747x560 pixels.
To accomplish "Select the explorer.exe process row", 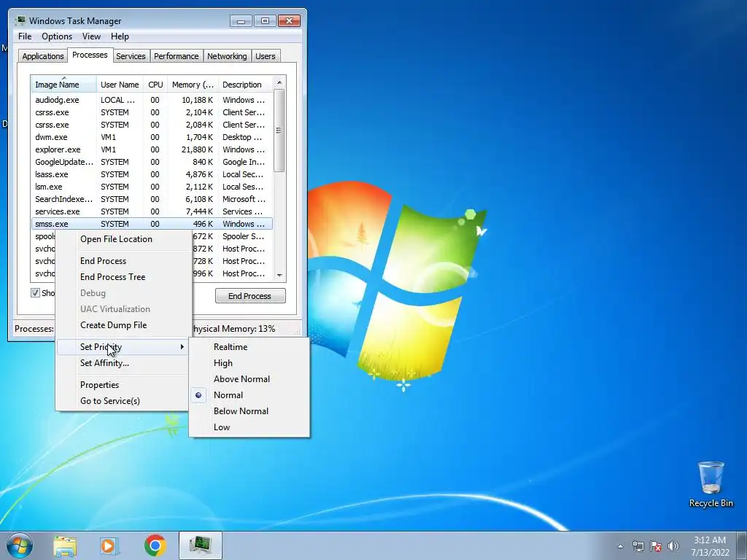I will tap(152, 149).
